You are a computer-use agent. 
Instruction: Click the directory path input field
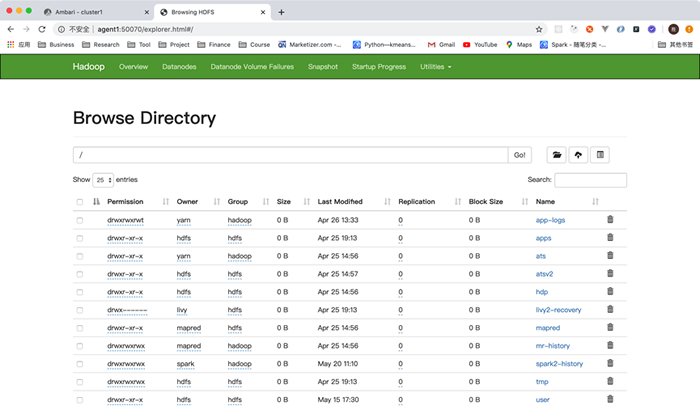click(291, 155)
